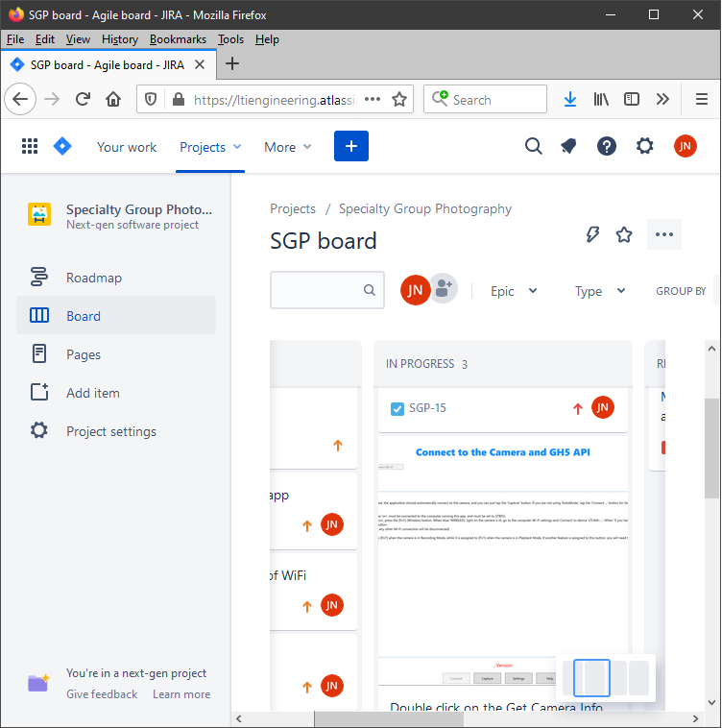722x728 pixels.
Task: Open Pages in the sidebar
Action: [x=116, y=354]
